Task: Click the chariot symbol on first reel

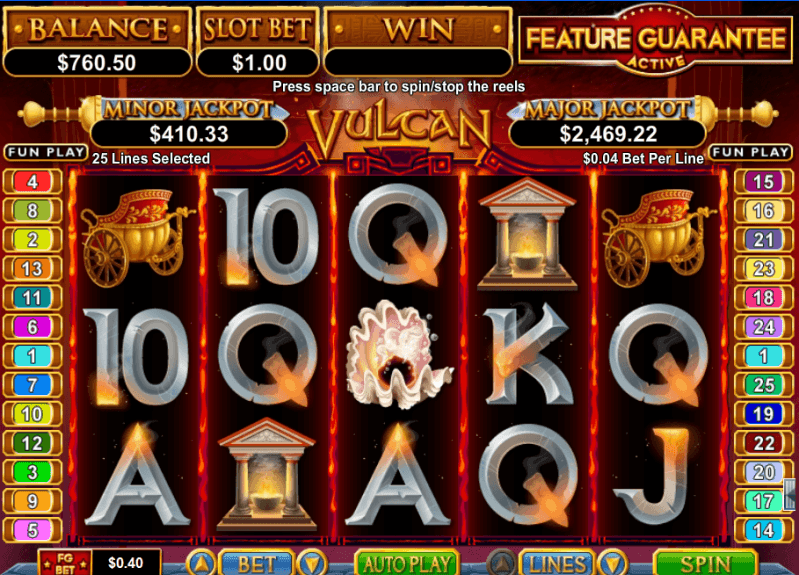Action: tap(136, 236)
